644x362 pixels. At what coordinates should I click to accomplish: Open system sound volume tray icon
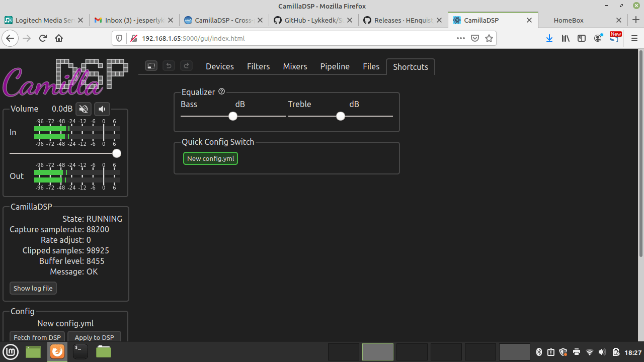pos(603,352)
